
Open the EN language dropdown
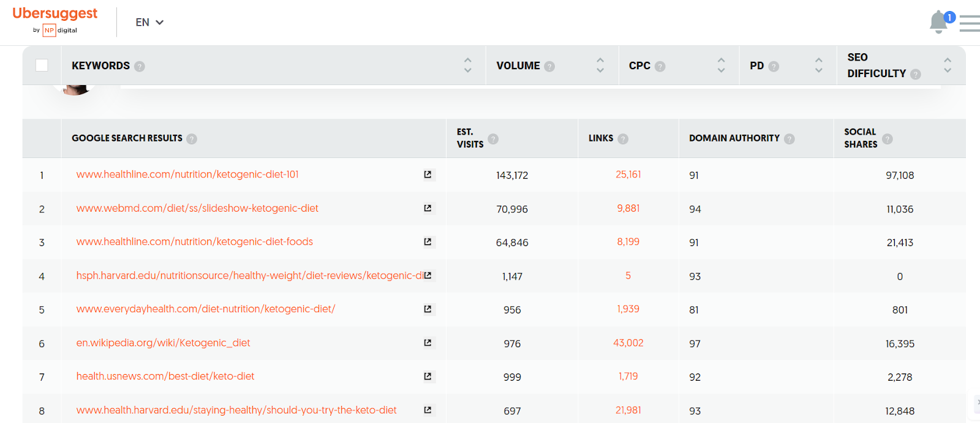click(149, 23)
